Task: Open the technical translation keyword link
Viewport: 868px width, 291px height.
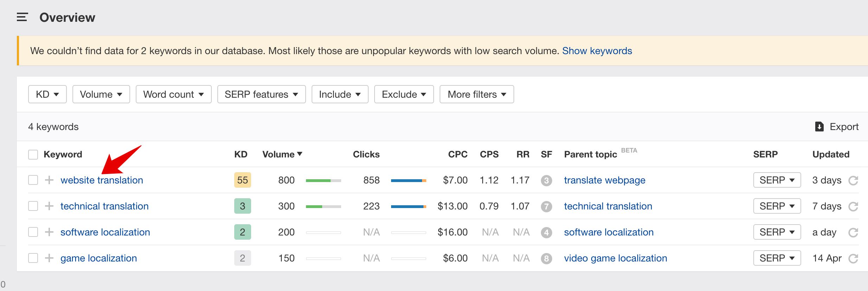Action: (x=104, y=206)
